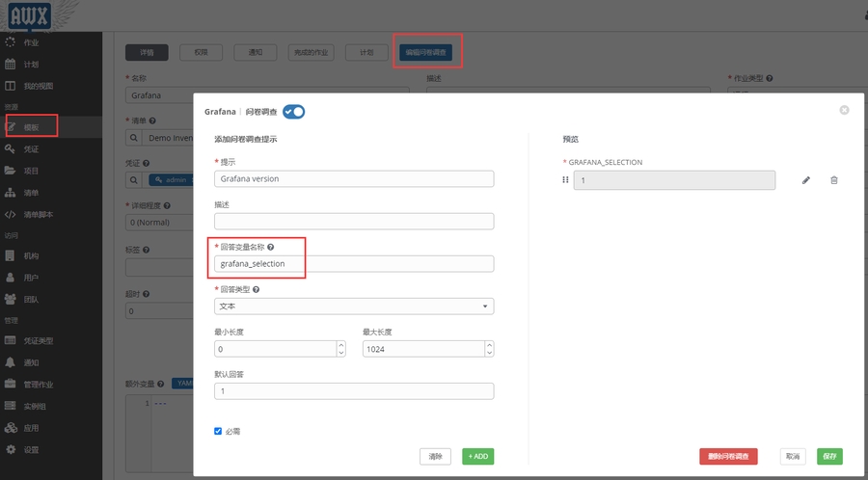Focus the 提示 field containing Grafana version
Screen dimensions: 868x480
(x=354, y=178)
